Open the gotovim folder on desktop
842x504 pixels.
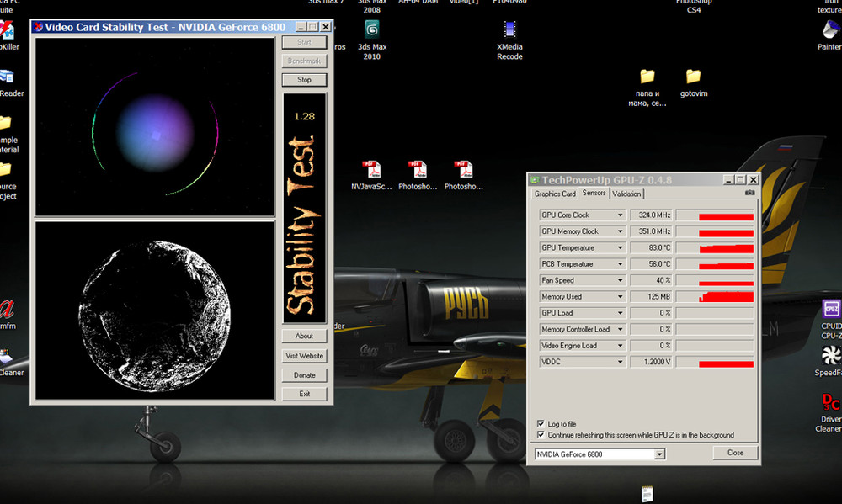pyautogui.click(x=693, y=77)
